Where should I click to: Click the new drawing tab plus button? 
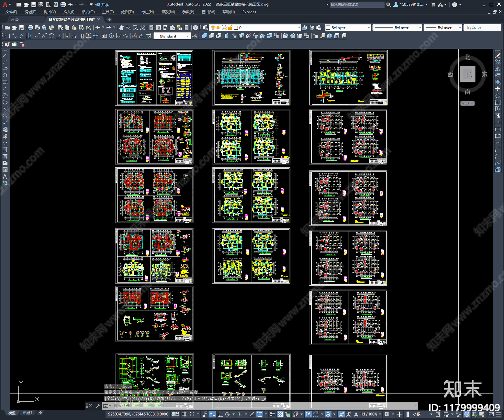(109, 20)
